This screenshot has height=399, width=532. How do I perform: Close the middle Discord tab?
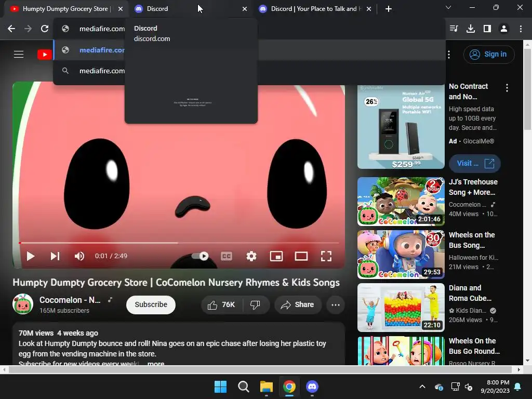245,9
